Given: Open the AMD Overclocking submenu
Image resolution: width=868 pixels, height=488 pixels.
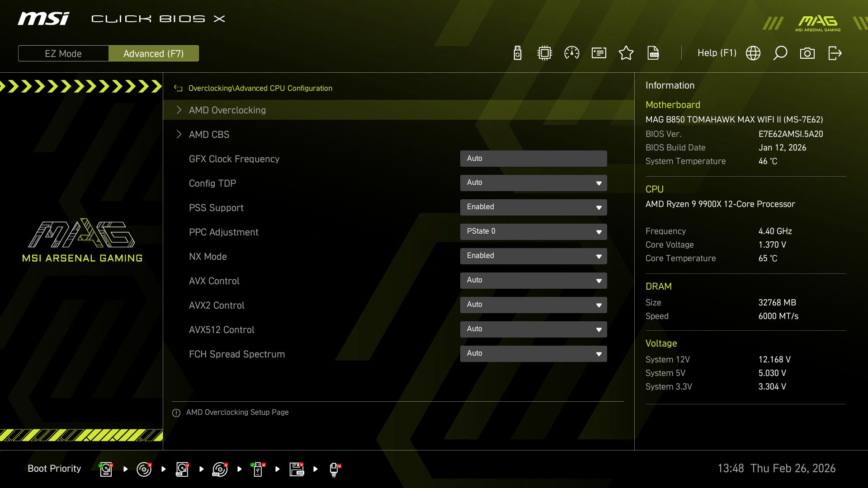Looking at the screenshot, I should point(227,110).
